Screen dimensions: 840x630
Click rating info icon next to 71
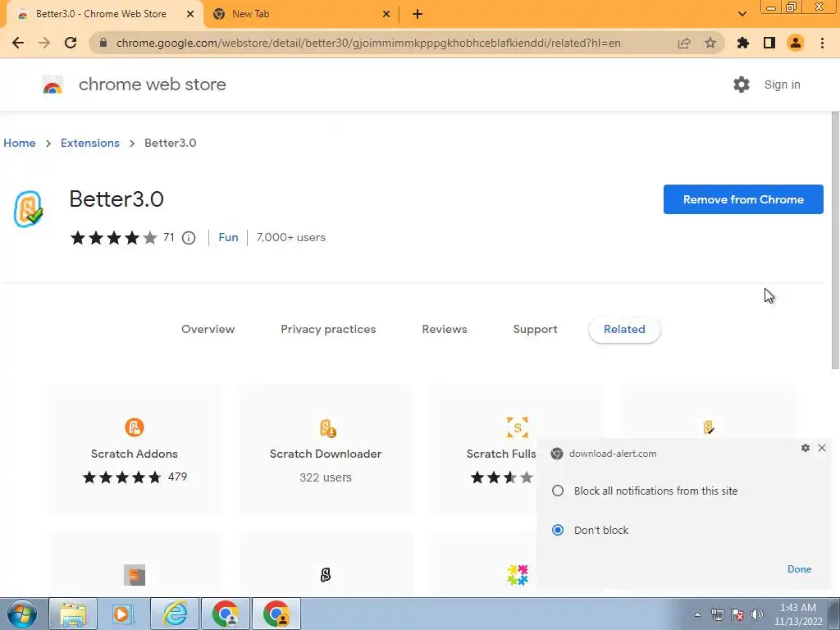coord(189,238)
